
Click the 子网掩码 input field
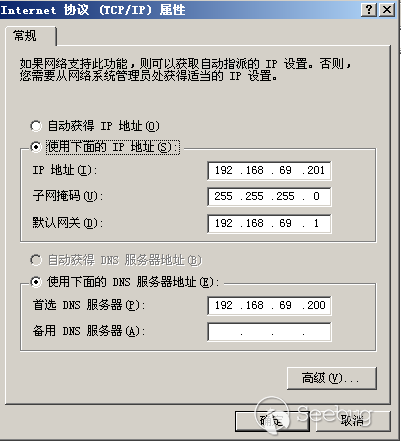coord(269,197)
